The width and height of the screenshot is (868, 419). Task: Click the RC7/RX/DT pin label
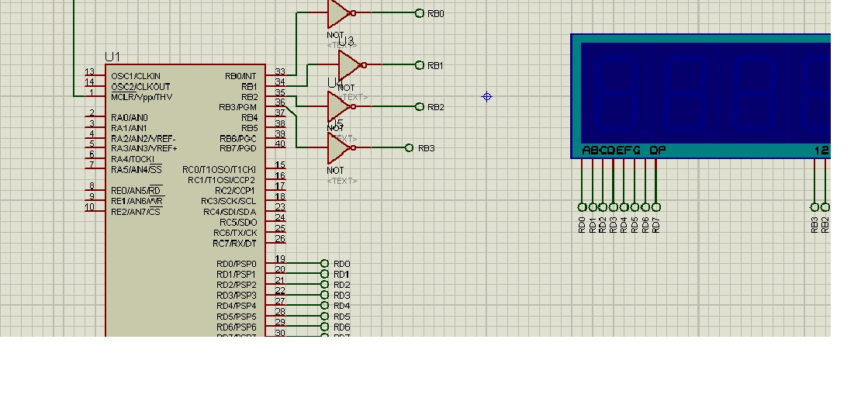tap(235, 243)
